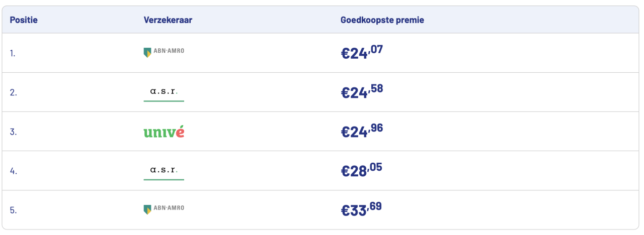644x235 pixels.
Task: Choose the €33,69 premium price
Action: pyautogui.click(x=362, y=209)
